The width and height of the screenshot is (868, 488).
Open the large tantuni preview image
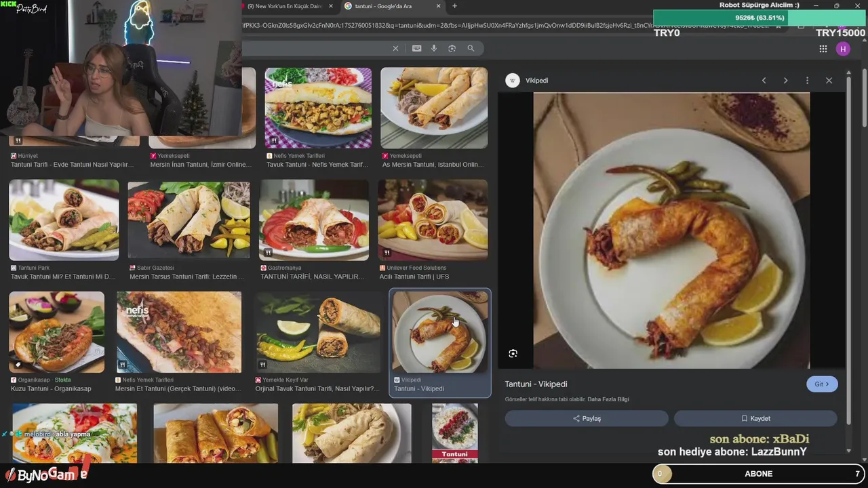[671, 230]
